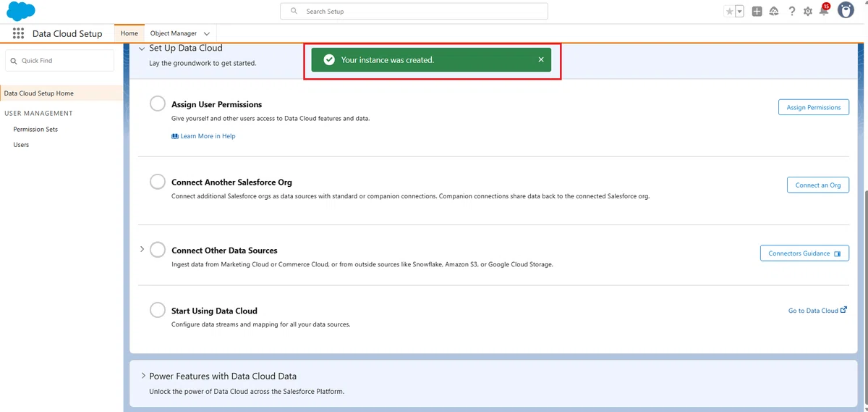Open the Learn More in Help link
868x412 pixels.
(x=208, y=136)
